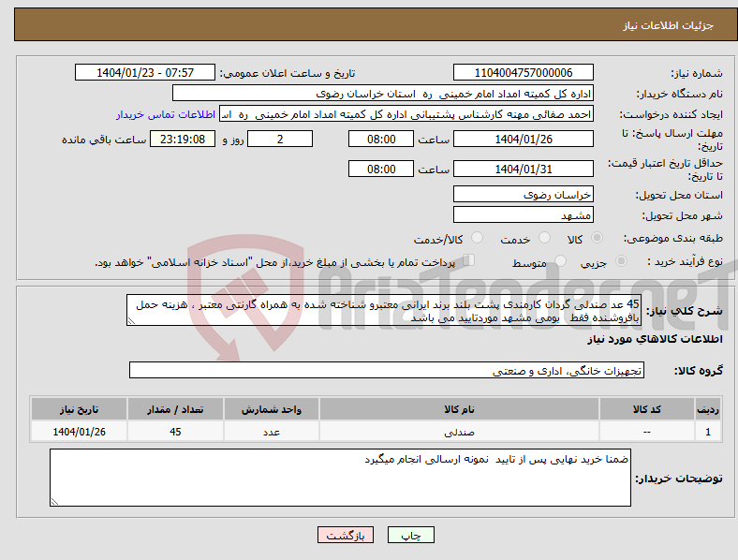Viewport: 738px width, 560px height.
Task: Click the نام کالا column header
Action: coord(459,409)
